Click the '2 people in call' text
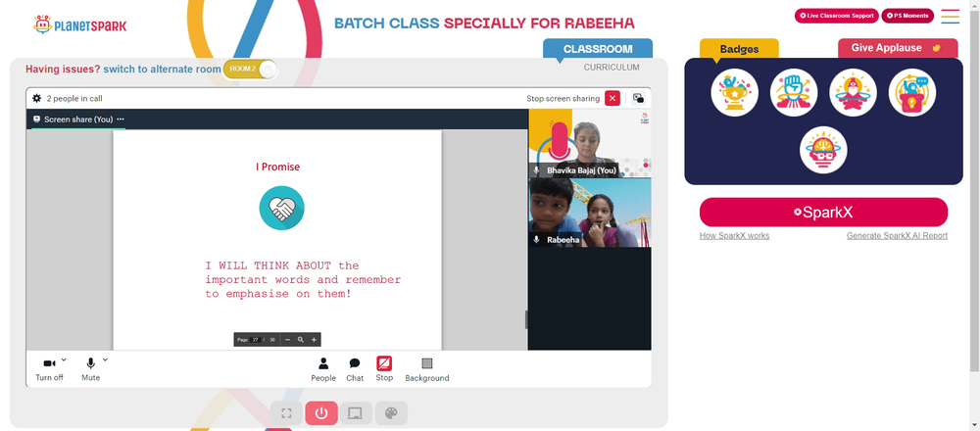The width and height of the screenshot is (980, 431). click(74, 98)
